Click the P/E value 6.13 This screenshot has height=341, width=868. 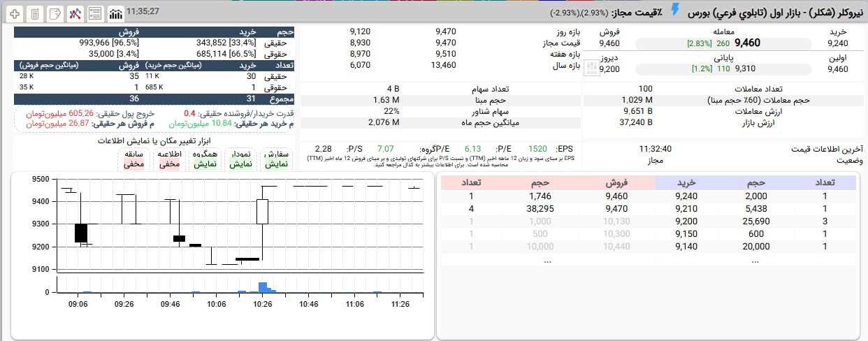[x=473, y=149]
